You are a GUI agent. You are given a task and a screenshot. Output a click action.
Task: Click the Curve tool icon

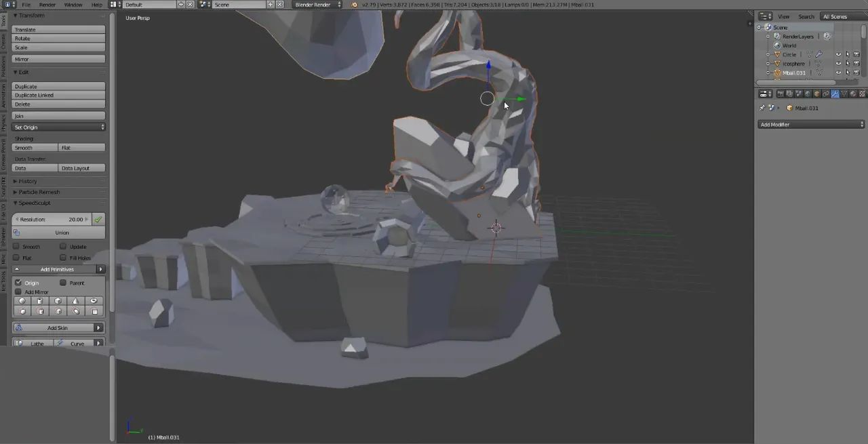(x=60, y=343)
